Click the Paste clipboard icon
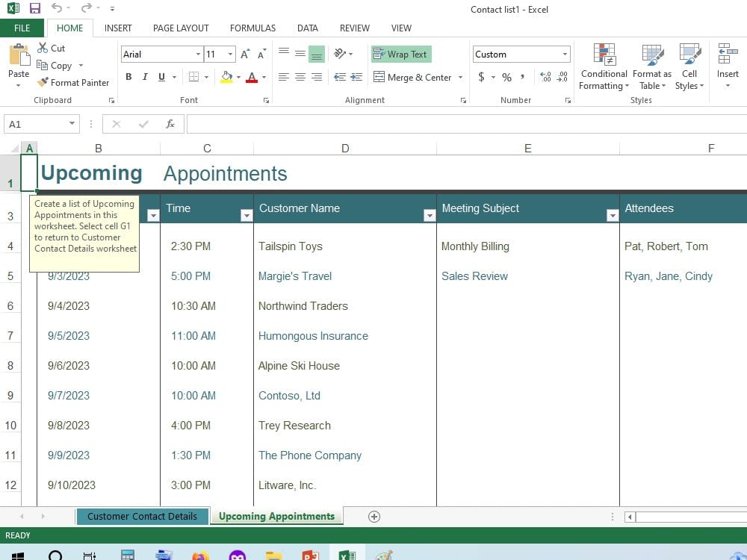 click(x=19, y=55)
